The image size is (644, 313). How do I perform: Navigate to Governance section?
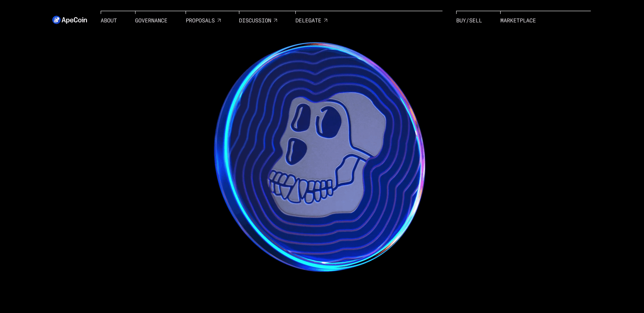coord(151,21)
